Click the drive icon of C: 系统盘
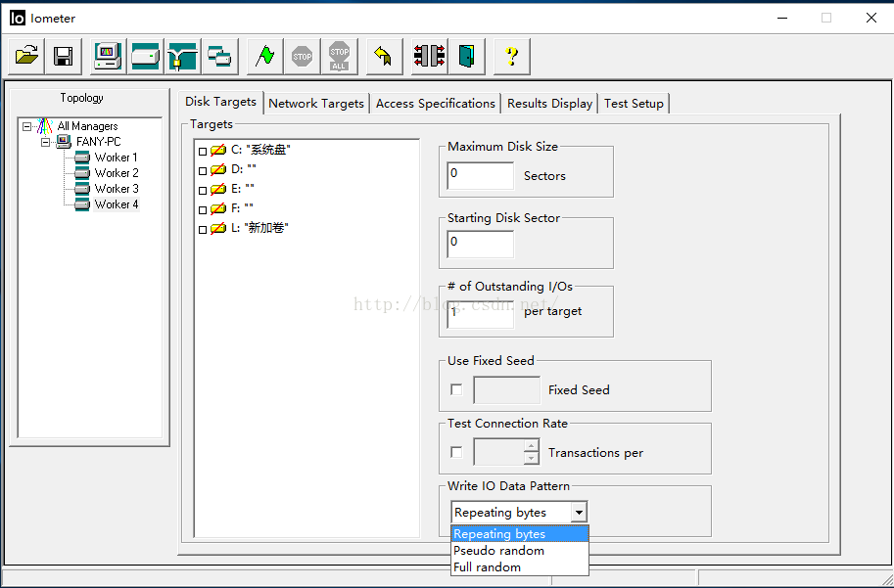Image resolution: width=894 pixels, height=588 pixels. [218, 151]
